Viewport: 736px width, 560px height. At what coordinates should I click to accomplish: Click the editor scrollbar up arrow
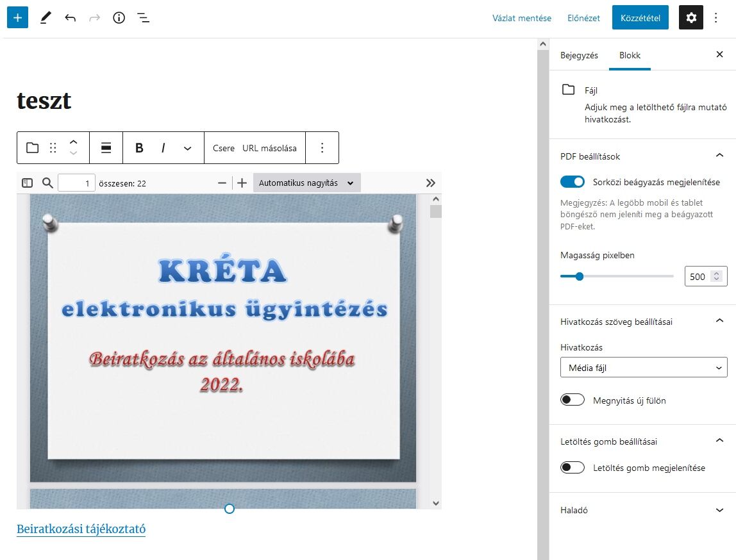(x=543, y=44)
